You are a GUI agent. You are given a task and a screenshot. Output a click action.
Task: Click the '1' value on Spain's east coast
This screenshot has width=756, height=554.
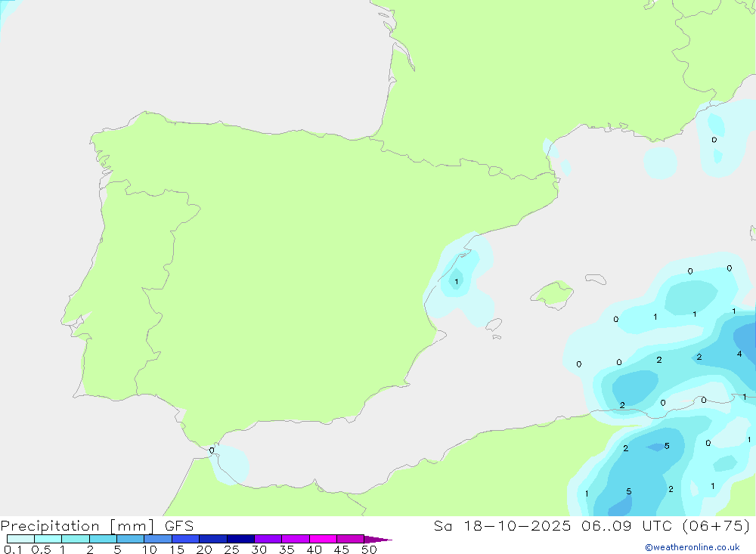(x=456, y=282)
